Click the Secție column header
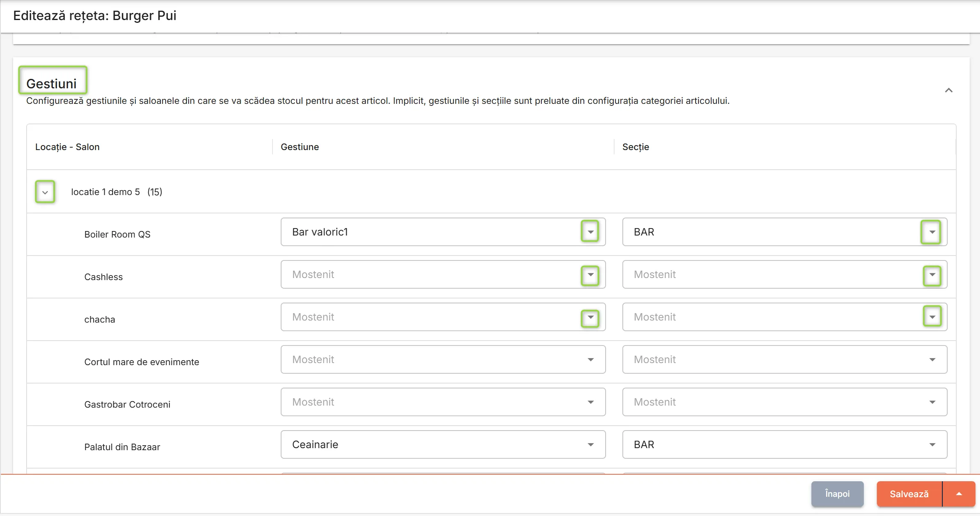Image resolution: width=980 pixels, height=516 pixels. click(635, 147)
